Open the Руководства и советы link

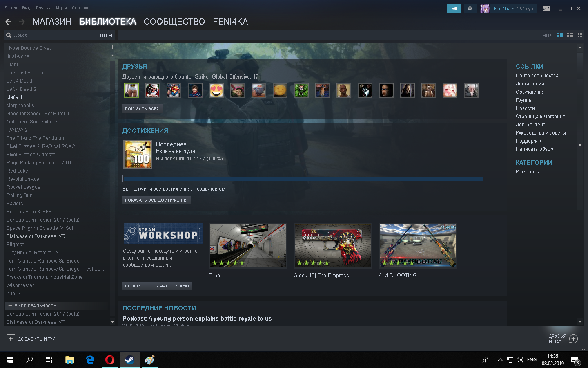(x=541, y=133)
